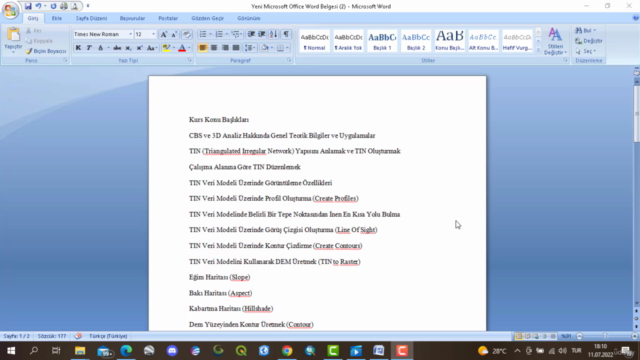Toggle bold formatting
640x360 pixels.
(78, 48)
